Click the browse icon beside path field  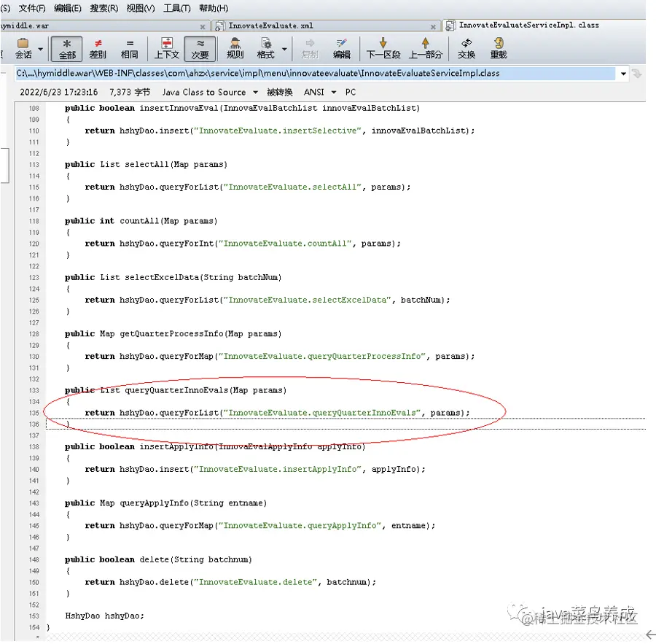(x=637, y=74)
